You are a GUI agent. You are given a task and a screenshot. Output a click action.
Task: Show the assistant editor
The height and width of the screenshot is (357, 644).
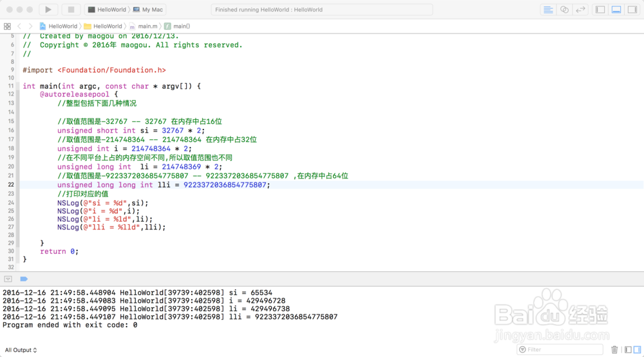pyautogui.click(x=564, y=10)
